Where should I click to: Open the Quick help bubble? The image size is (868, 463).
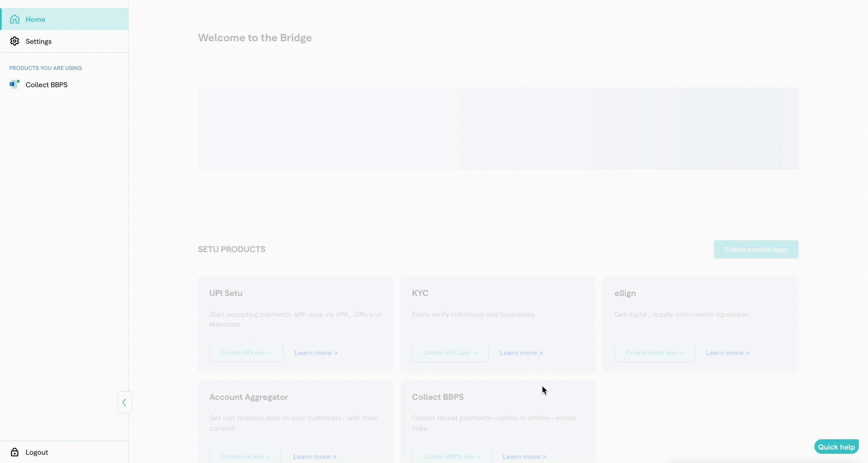(836, 446)
